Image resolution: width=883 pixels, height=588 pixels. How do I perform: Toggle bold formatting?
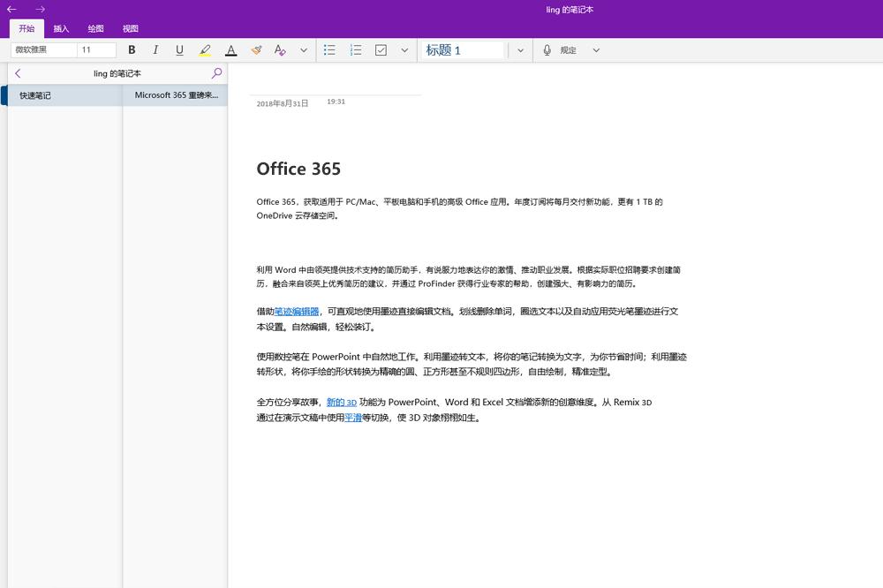pyautogui.click(x=132, y=49)
